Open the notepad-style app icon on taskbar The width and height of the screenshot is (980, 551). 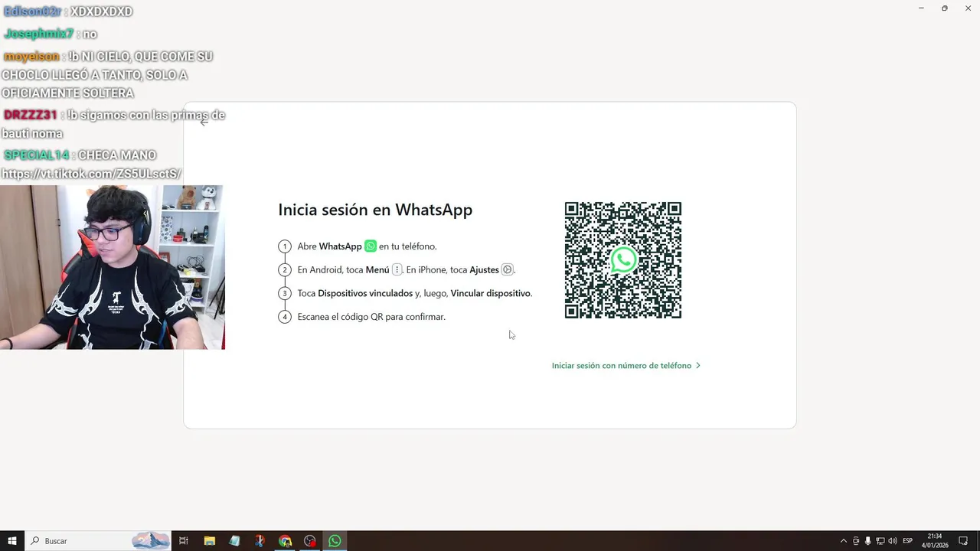(x=234, y=541)
